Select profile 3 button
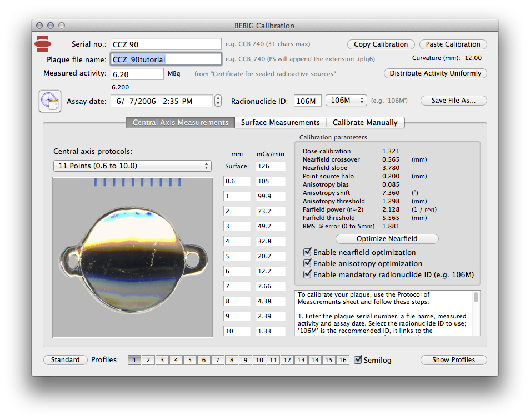This screenshot has height=420, width=530. (162, 360)
